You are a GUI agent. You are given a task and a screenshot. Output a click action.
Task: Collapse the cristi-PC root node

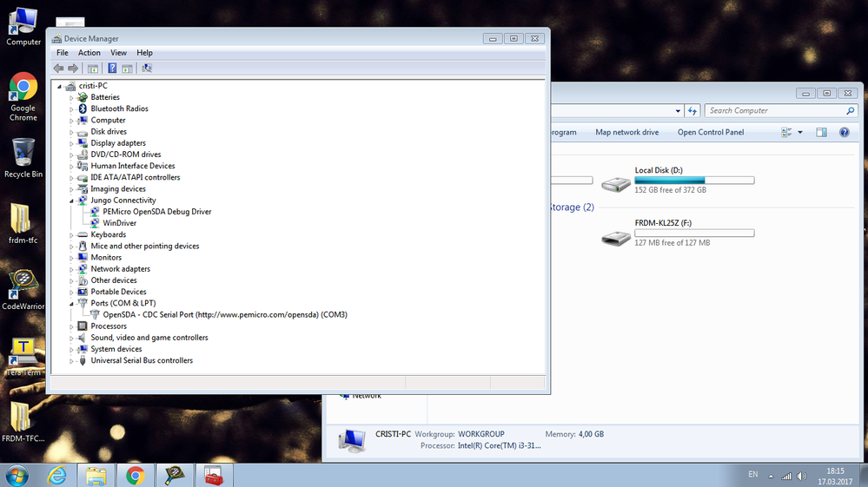click(x=60, y=86)
